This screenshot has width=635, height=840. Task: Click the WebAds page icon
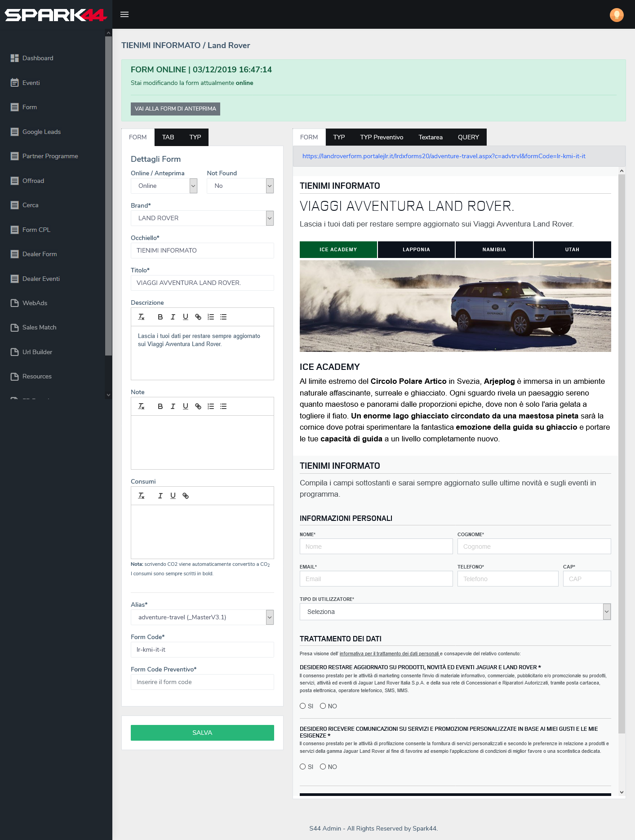[x=15, y=303]
